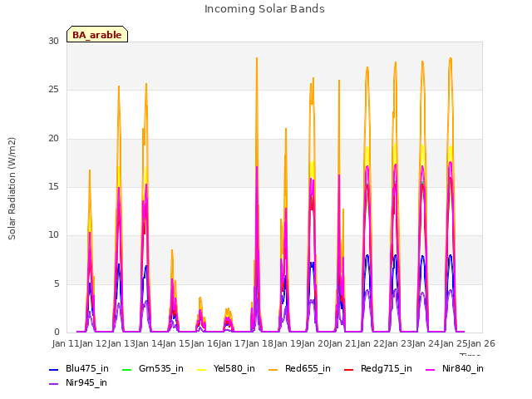The image size is (532, 399).
Task: Click the Yel580_in legend color swatch
Action: (201, 369)
